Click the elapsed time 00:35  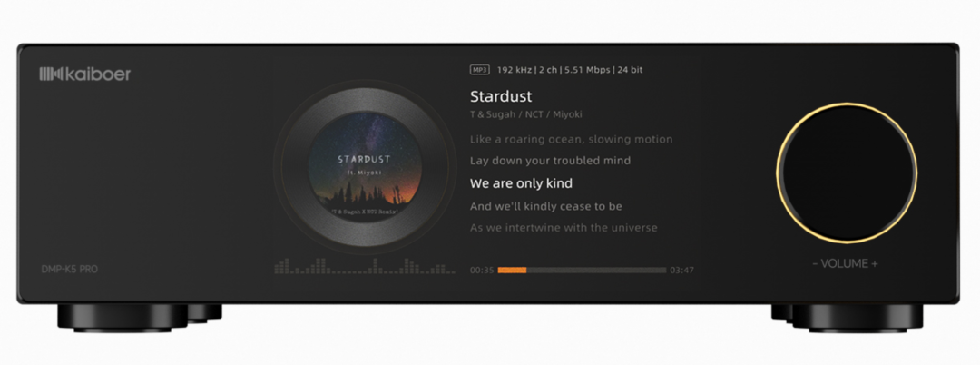point(482,270)
